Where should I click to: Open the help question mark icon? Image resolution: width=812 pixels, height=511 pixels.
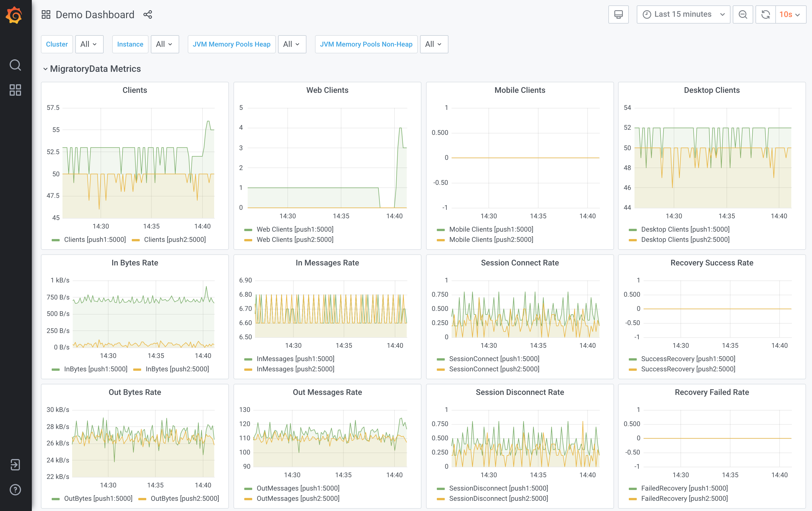15,489
